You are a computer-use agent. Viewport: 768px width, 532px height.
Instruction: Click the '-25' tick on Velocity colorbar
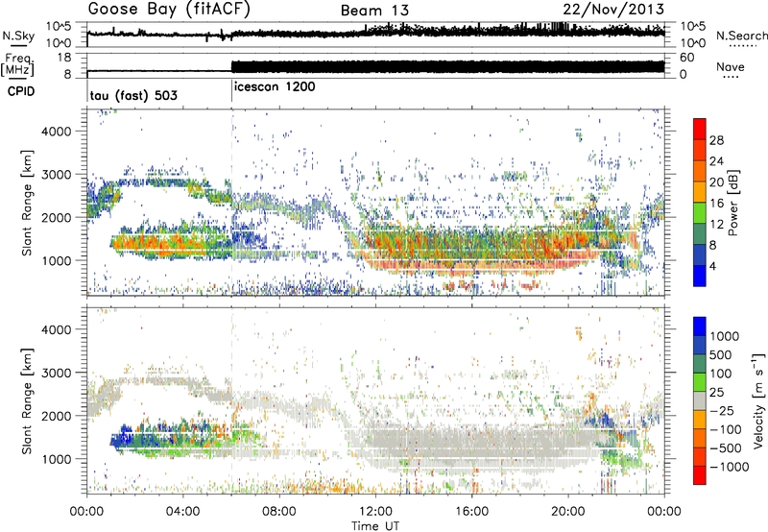pos(721,411)
